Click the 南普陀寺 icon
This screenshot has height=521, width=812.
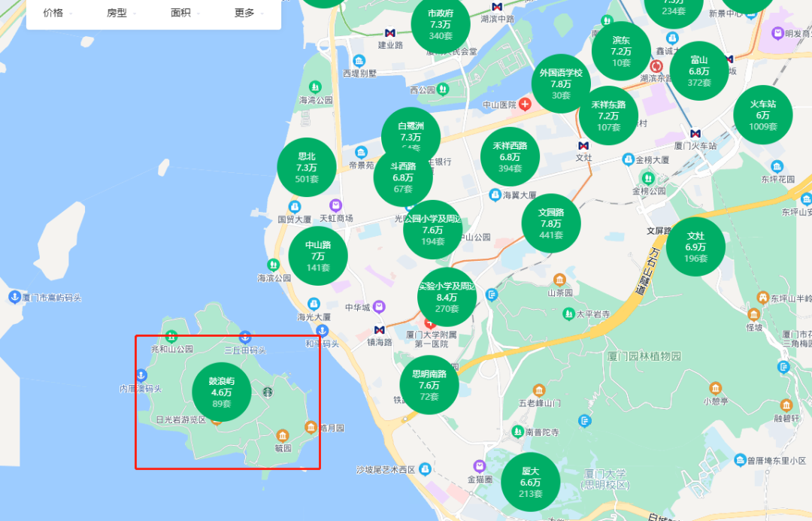[517, 431]
